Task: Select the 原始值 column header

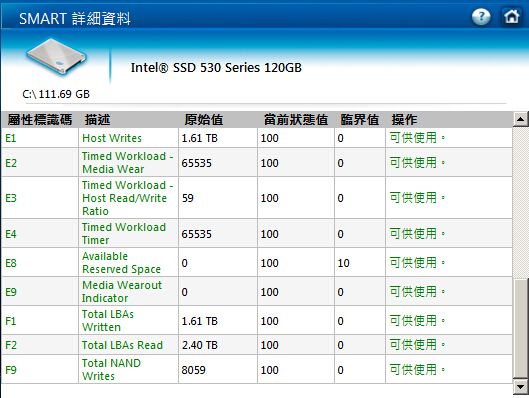Action: tap(203, 119)
